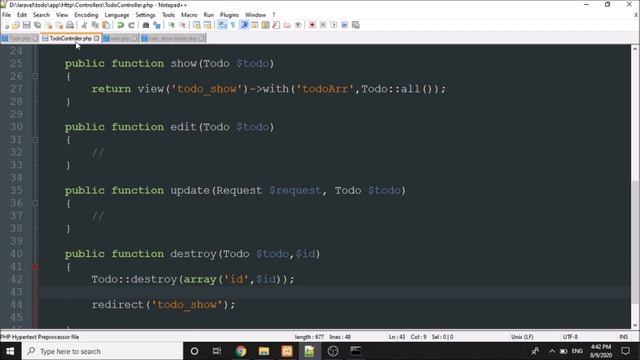Image resolution: width=640 pixels, height=360 pixels.
Task: Open the Language menu
Action: pyautogui.click(x=117, y=15)
